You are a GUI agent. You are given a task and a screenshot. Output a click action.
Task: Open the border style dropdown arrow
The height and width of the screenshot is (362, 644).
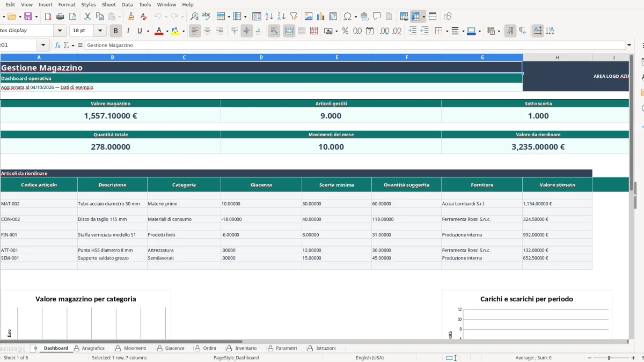coord(463,31)
